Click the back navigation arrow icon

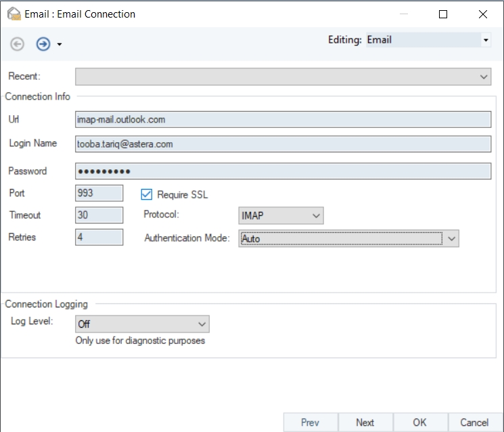pyautogui.click(x=18, y=44)
